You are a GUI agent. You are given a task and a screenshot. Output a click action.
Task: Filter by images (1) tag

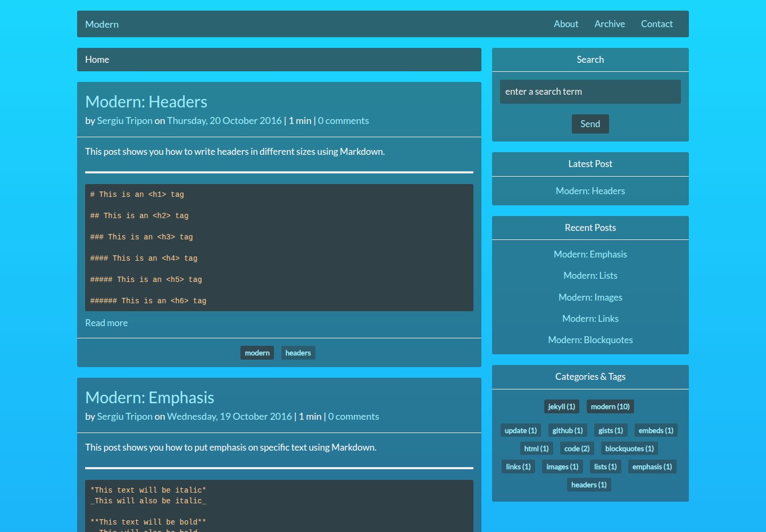(562, 467)
